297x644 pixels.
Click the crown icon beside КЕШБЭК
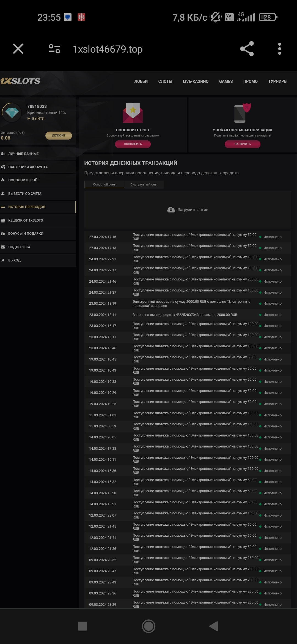click(x=3, y=220)
